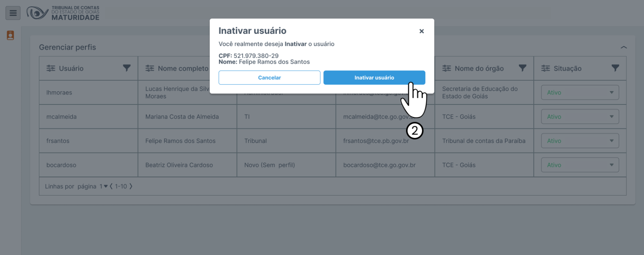The width and height of the screenshot is (644, 255).
Task: Open the rows per page selector
Action: click(x=103, y=186)
